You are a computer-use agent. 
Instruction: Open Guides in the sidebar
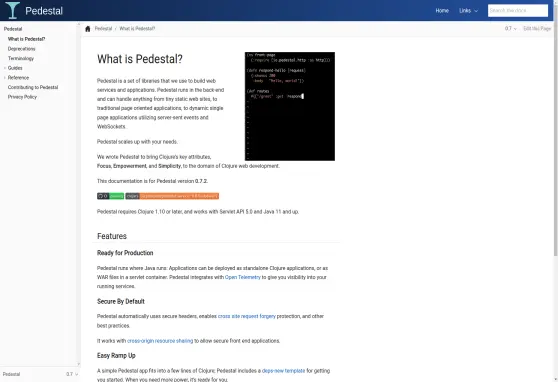[x=15, y=68]
